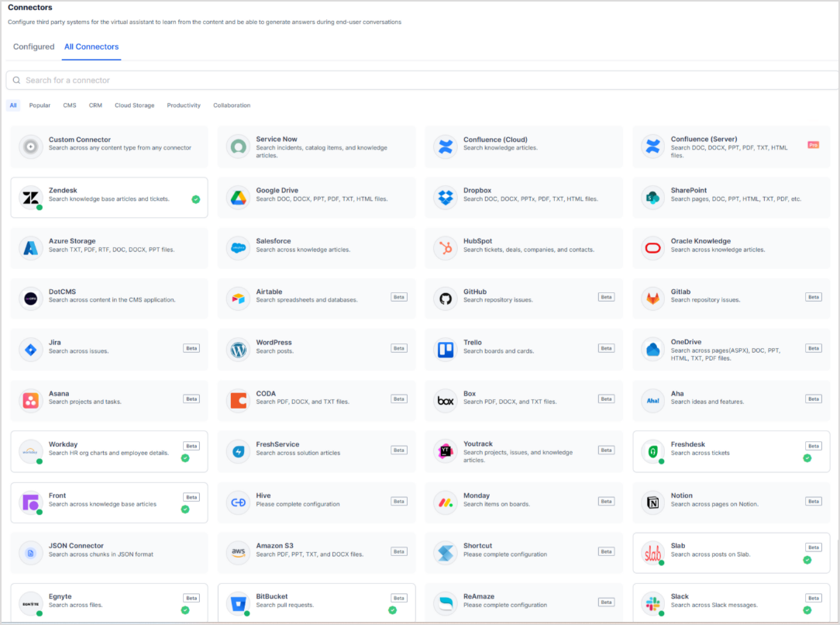Click the Gitlab fox logo icon

tap(652, 299)
